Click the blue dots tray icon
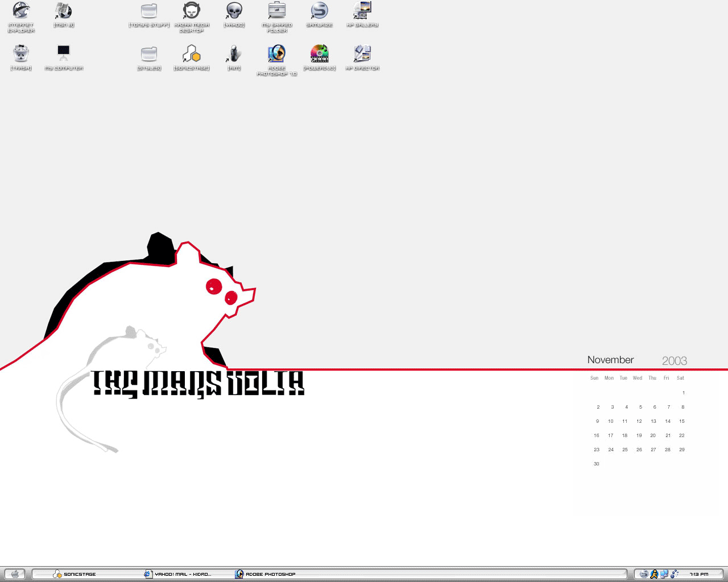 (x=675, y=574)
